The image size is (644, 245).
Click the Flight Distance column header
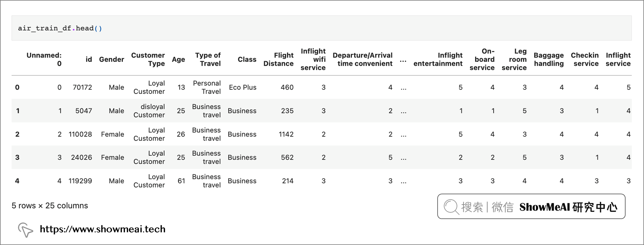[x=278, y=59]
